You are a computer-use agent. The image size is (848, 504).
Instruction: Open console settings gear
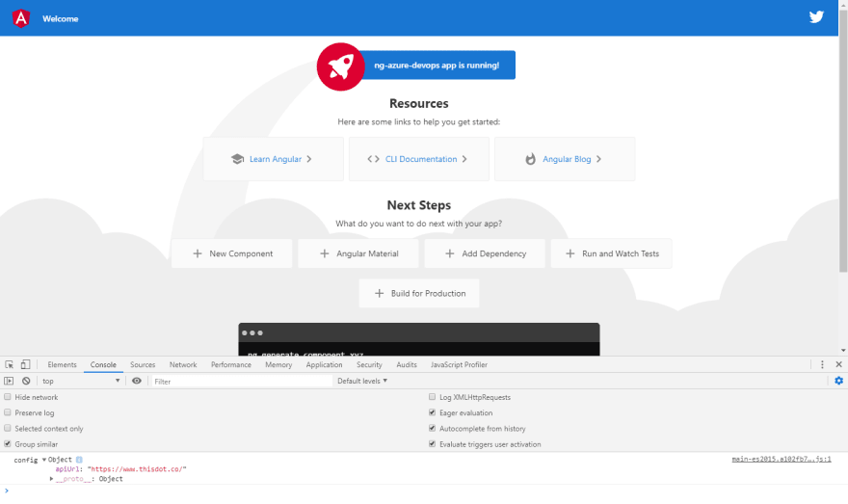(838, 381)
